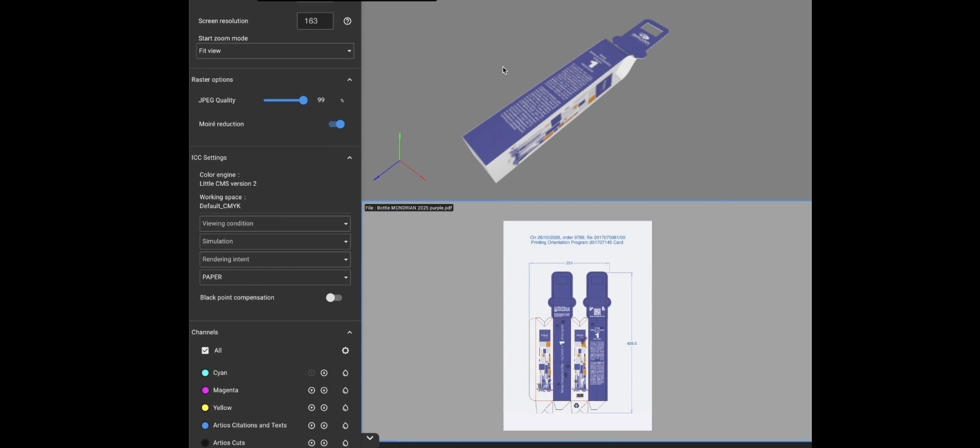Click the Artios Cuts black swatch
The height and width of the screenshot is (448, 980).
pyautogui.click(x=205, y=442)
